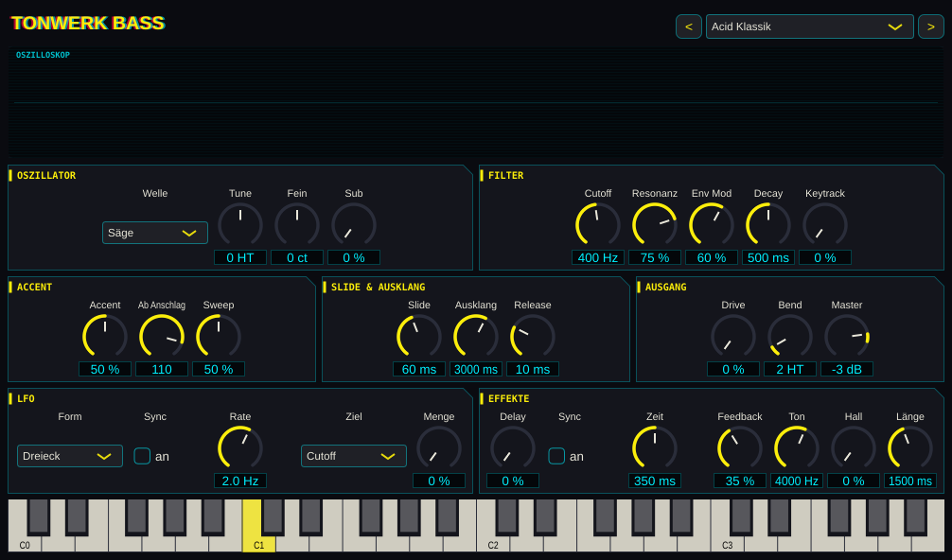Click the Hall reverb knob
Viewport: 952px width, 560px height.
click(853, 448)
